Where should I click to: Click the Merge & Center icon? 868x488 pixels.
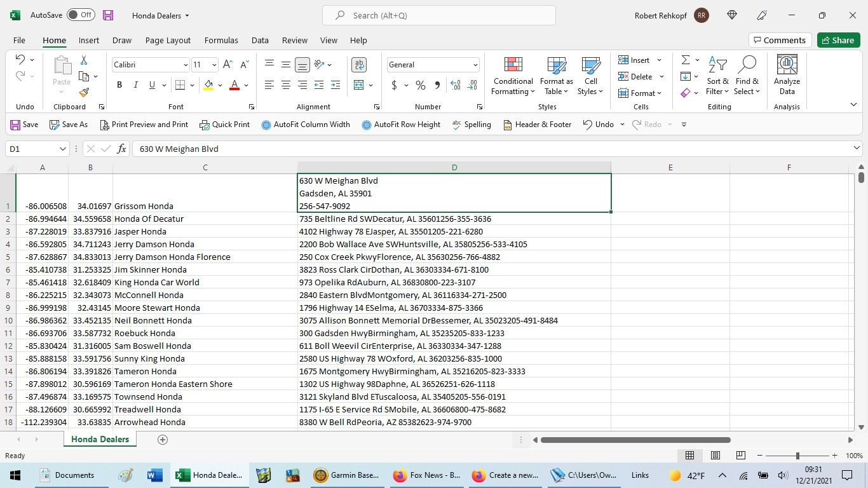click(x=359, y=85)
